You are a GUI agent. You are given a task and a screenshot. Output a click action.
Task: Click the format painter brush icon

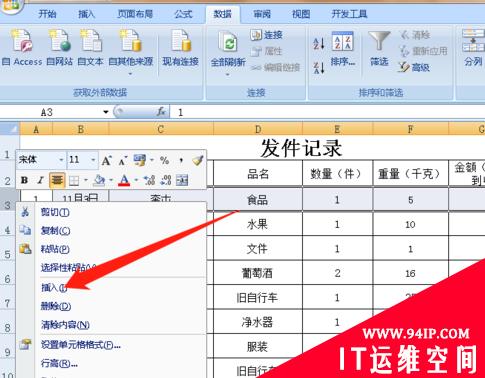tap(198, 160)
